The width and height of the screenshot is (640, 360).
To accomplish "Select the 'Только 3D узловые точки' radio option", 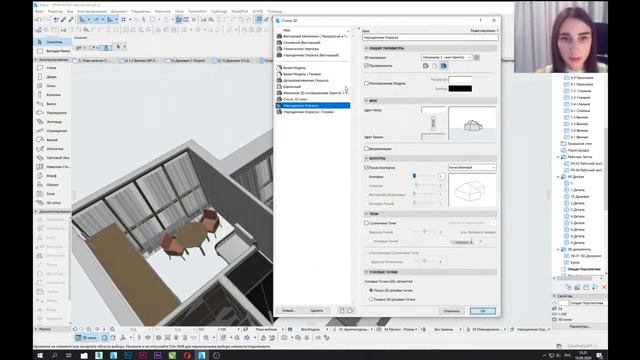I will pos(371,299).
